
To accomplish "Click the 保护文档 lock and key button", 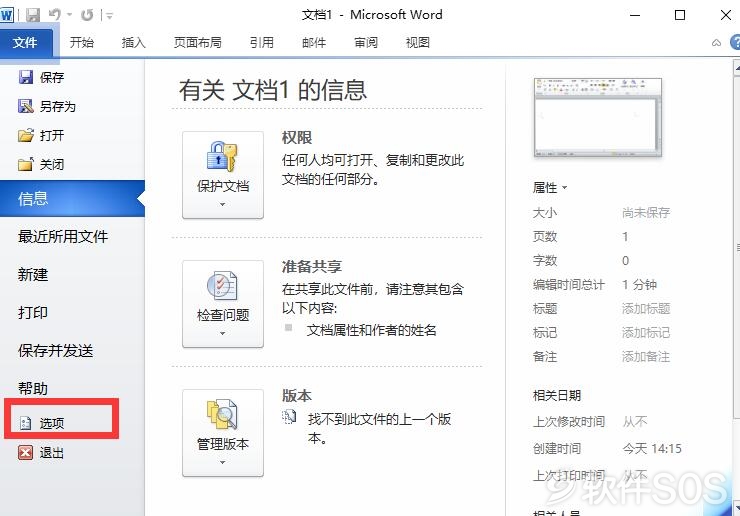I will (223, 175).
